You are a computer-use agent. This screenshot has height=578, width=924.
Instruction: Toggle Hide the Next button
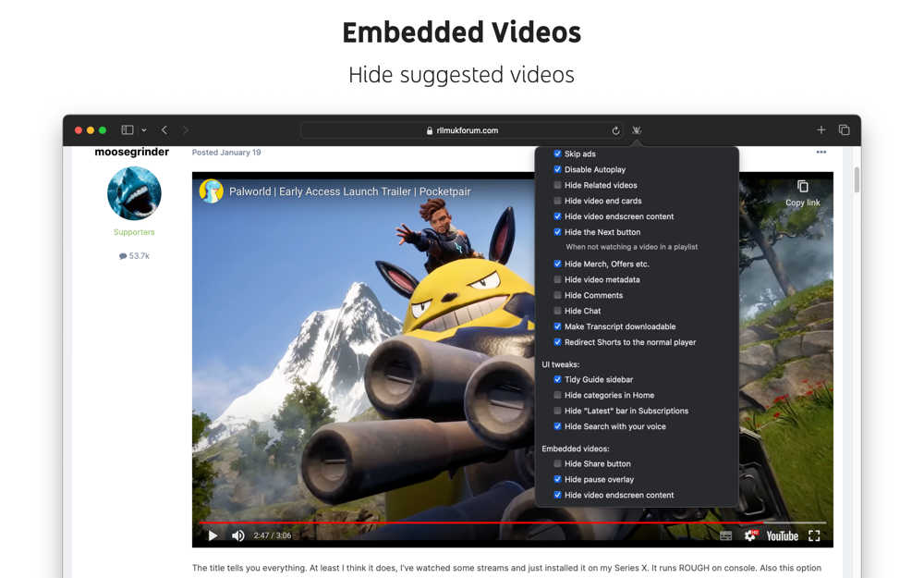point(557,232)
